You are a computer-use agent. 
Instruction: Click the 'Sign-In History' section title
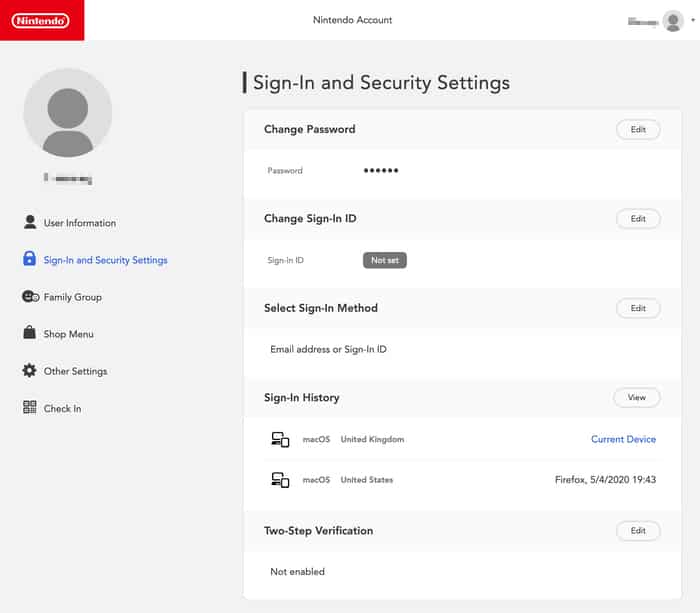pyautogui.click(x=301, y=397)
